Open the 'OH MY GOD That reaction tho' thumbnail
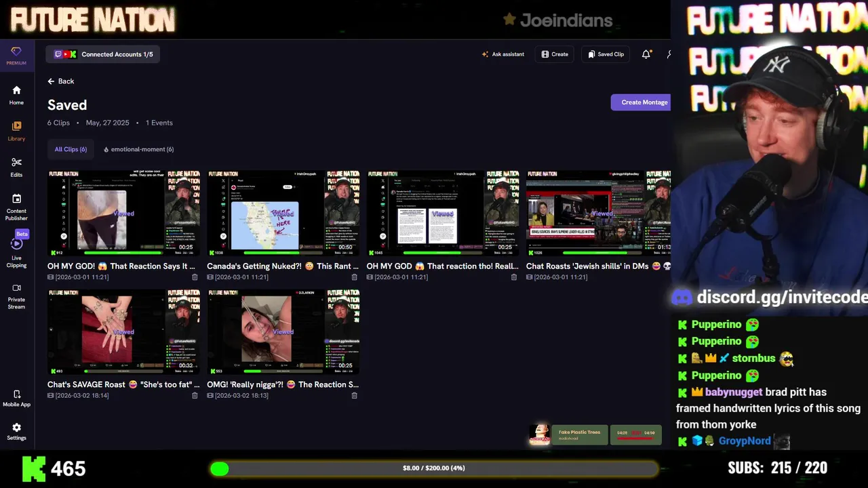 click(443, 213)
